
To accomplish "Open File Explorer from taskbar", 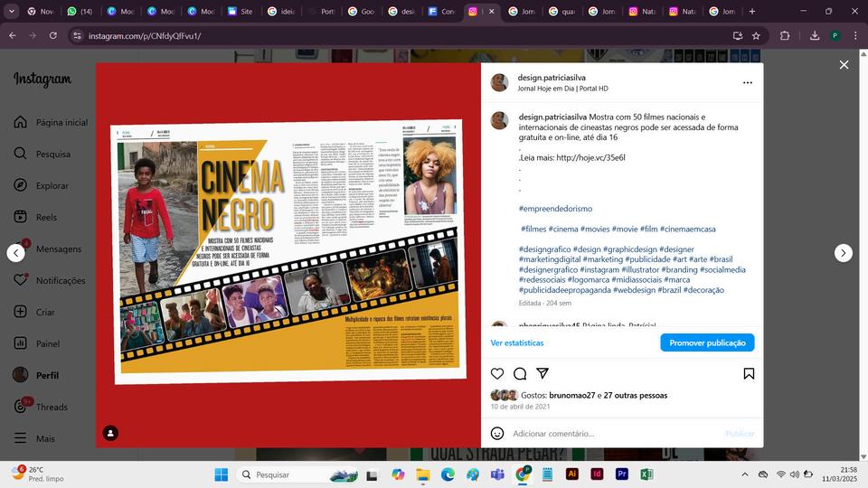I will (423, 474).
